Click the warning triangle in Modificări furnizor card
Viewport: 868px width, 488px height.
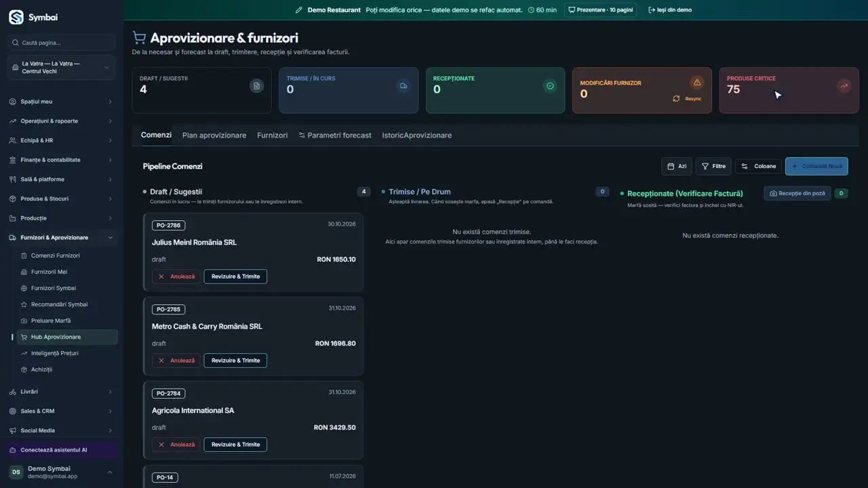coord(696,82)
